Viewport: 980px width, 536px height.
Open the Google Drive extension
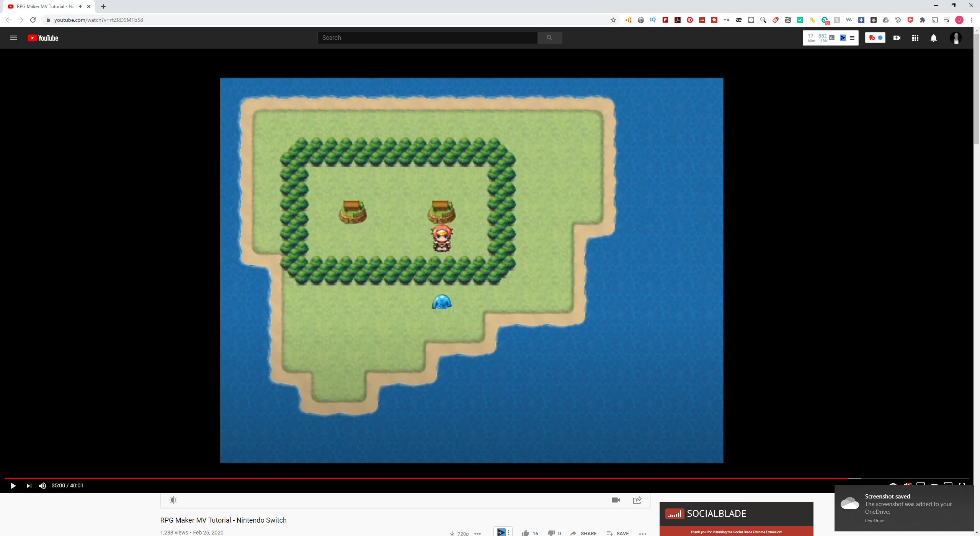click(x=886, y=20)
